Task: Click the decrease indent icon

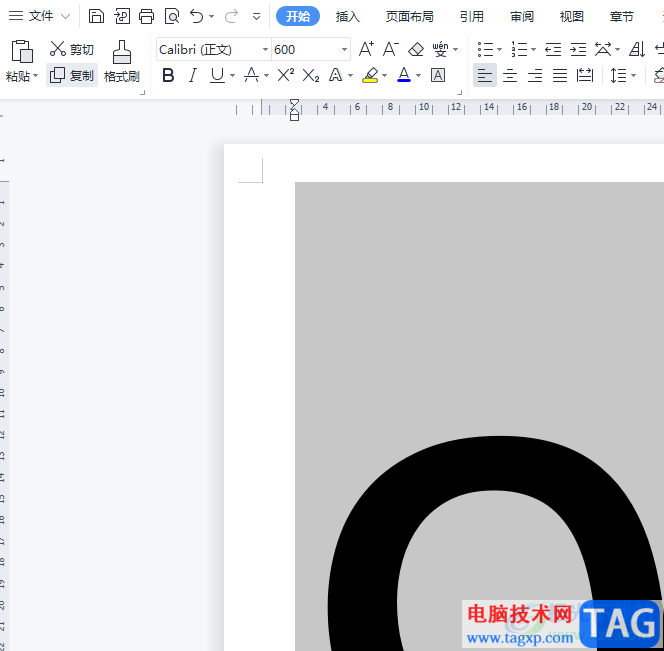Action: tap(553, 50)
